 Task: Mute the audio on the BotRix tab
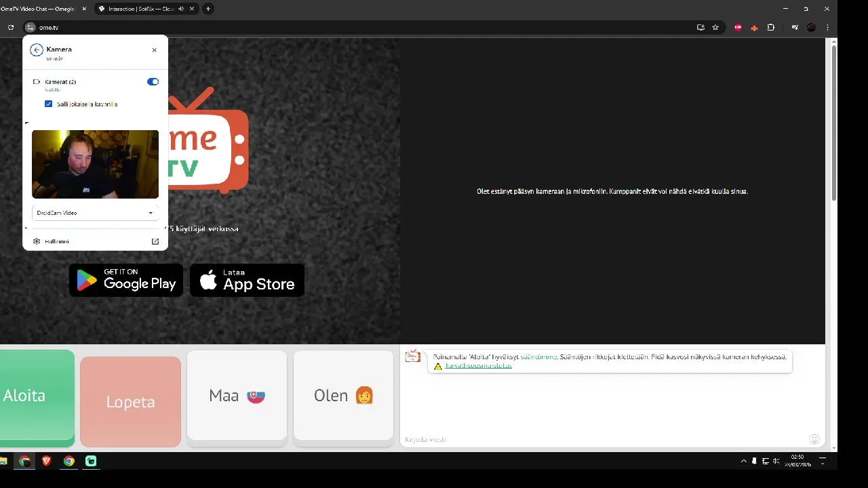pyautogui.click(x=181, y=9)
